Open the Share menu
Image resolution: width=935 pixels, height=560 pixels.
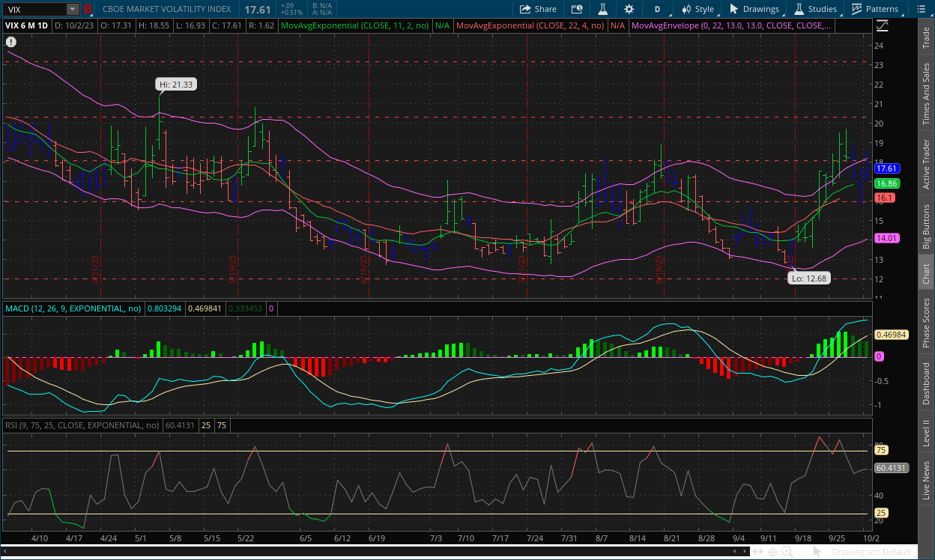click(537, 9)
